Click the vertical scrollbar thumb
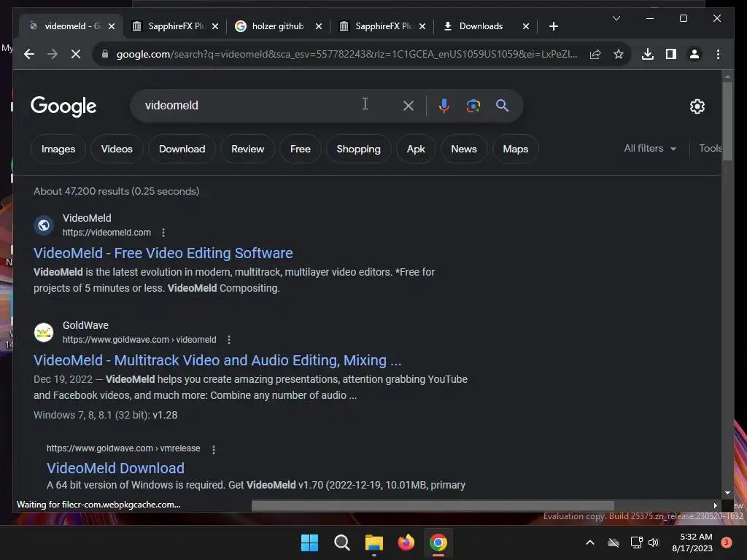The image size is (747, 560). 727,122
